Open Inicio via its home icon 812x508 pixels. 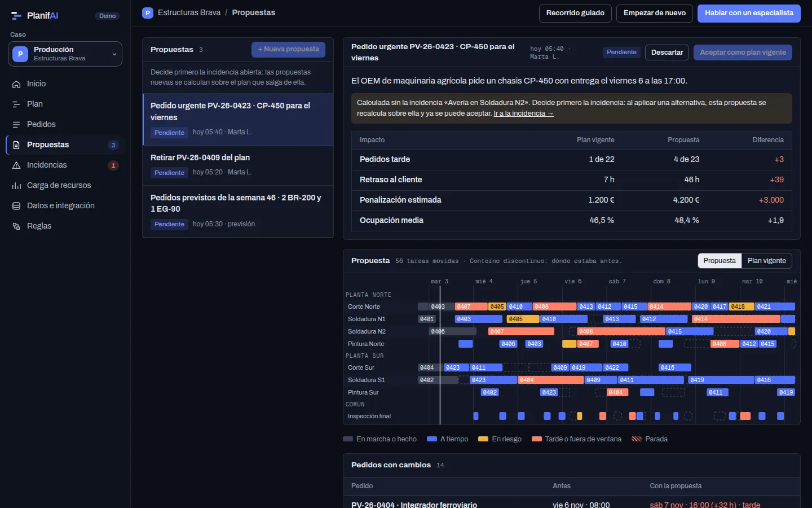click(16, 84)
